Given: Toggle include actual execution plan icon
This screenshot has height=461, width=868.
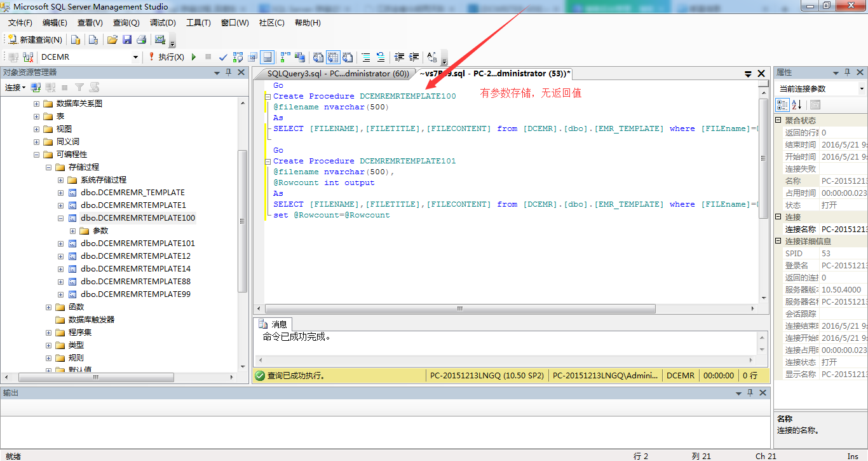Looking at the screenshot, I should pyautogui.click(x=285, y=57).
